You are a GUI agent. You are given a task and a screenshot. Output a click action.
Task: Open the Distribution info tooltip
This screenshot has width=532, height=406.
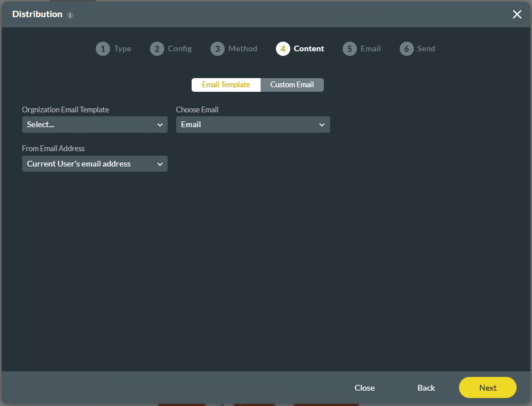click(70, 15)
